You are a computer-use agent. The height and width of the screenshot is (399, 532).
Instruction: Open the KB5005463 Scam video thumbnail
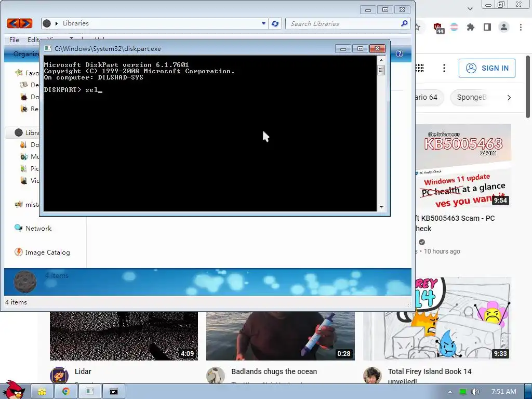coord(463,166)
